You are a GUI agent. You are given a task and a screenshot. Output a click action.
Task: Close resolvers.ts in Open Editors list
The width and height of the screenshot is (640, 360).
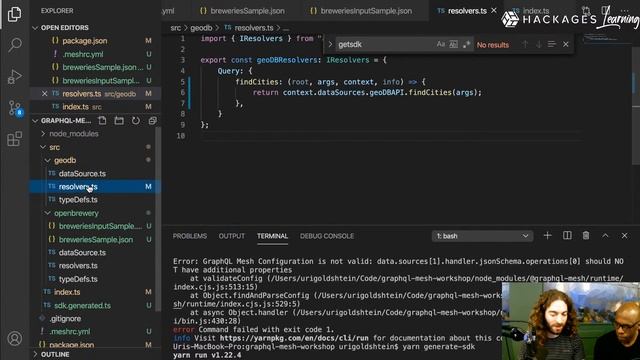[44, 93]
